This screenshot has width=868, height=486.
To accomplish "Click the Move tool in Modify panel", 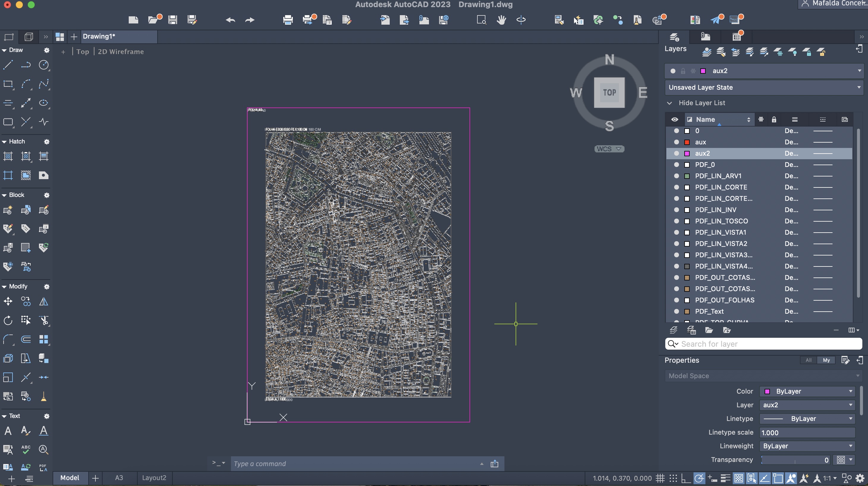I will [8, 301].
